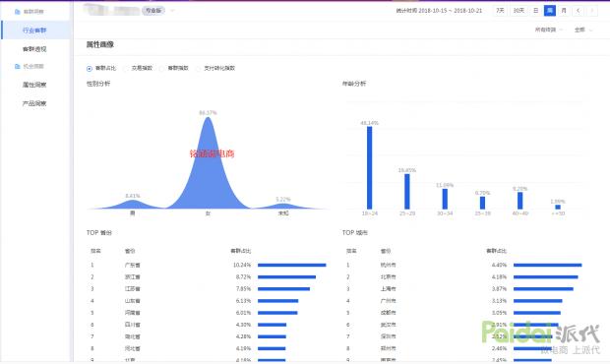610x364 pixels.
Task: Click the 属性画像 section heading
Action: tap(100, 44)
